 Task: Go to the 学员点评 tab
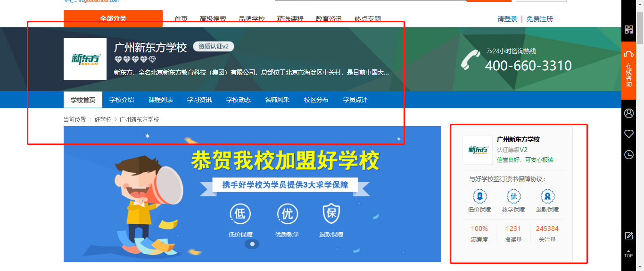[355, 100]
